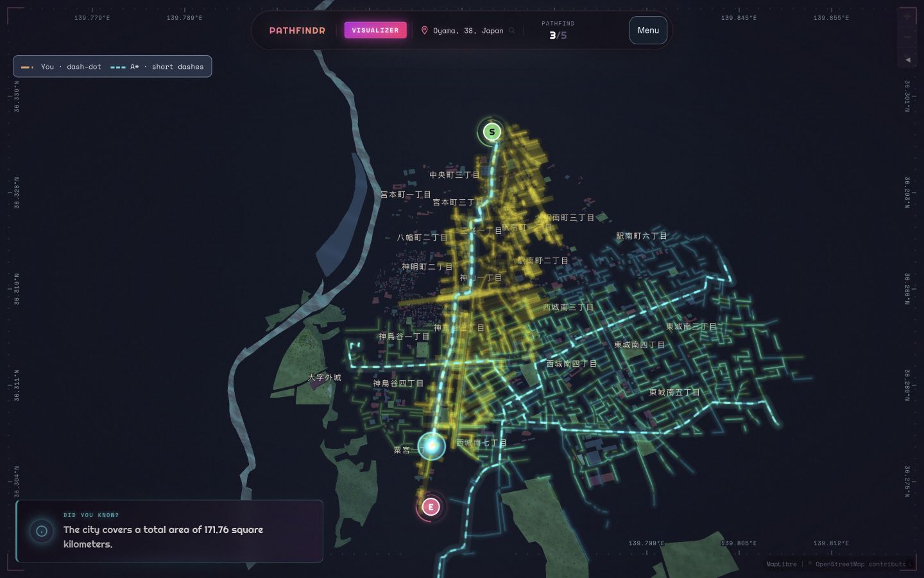Click the compass arrow map control
The width and height of the screenshot is (924, 578).
tap(907, 59)
